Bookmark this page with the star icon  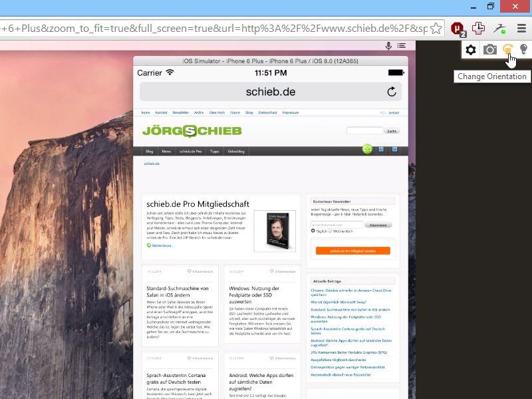pyautogui.click(x=436, y=28)
